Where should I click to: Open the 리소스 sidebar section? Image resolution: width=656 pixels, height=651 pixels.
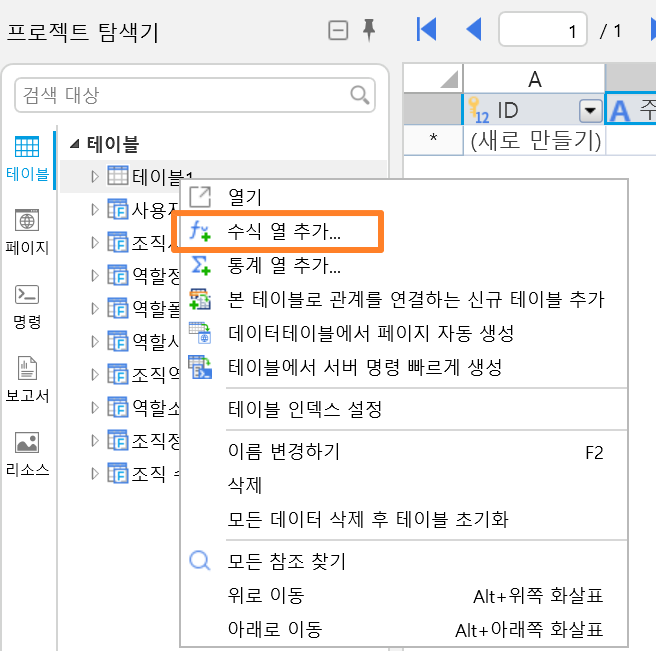(27, 454)
